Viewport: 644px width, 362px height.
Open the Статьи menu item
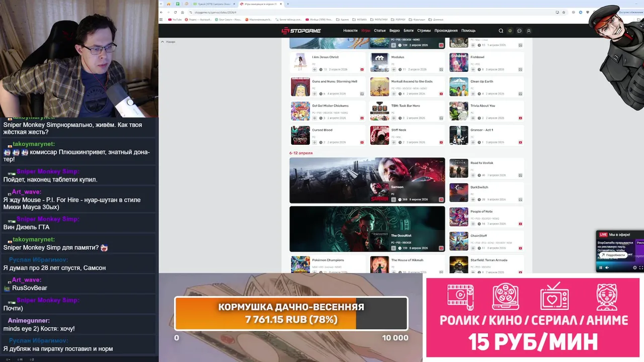(x=380, y=31)
